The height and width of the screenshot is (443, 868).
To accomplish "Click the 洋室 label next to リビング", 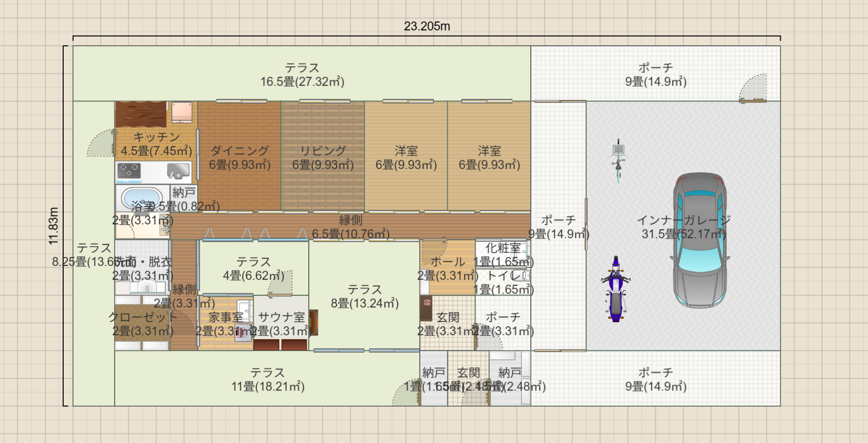I will point(406,158).
